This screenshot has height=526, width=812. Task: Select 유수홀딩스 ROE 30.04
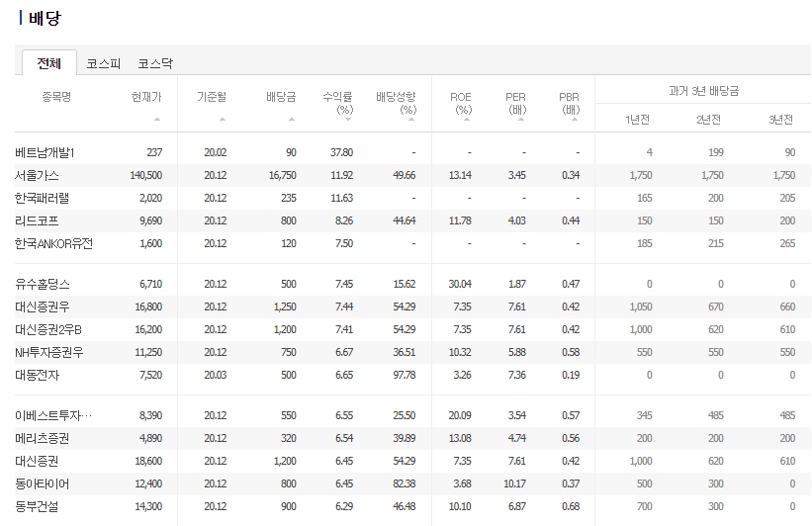pyautogui.click(x=460, y=284)
